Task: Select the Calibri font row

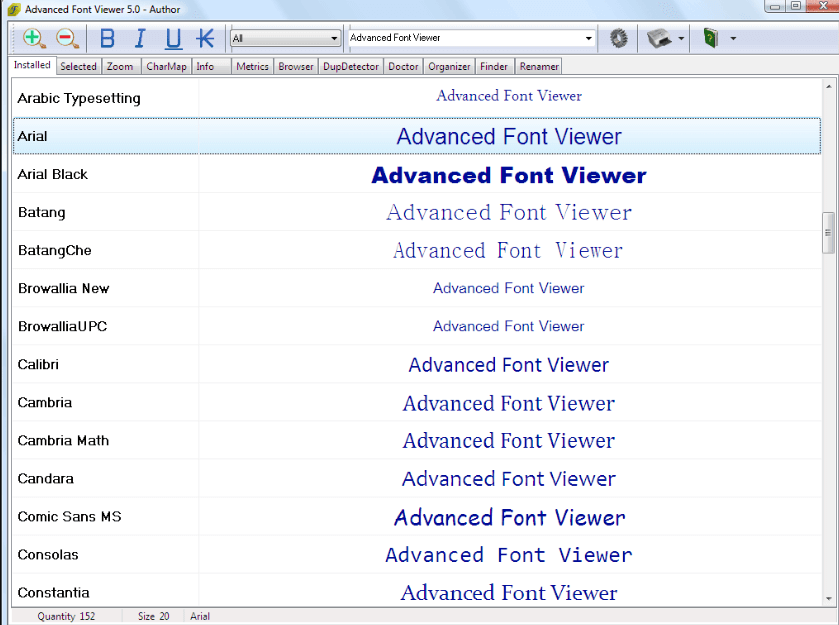Action: [417, 364]
